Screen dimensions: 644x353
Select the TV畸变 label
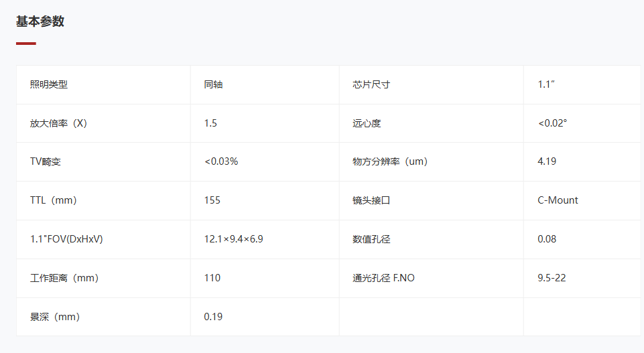click(x=45, y=161)
